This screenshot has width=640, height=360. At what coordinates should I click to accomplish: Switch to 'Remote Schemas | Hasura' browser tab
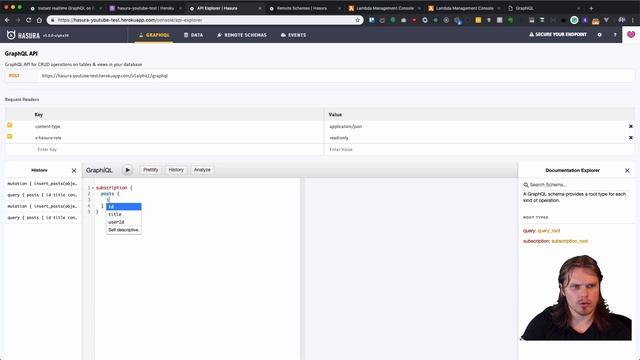point(305,8)
